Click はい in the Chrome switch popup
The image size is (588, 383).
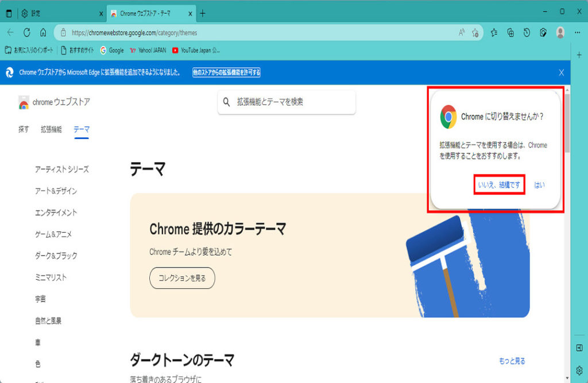[x=540, y=185]
